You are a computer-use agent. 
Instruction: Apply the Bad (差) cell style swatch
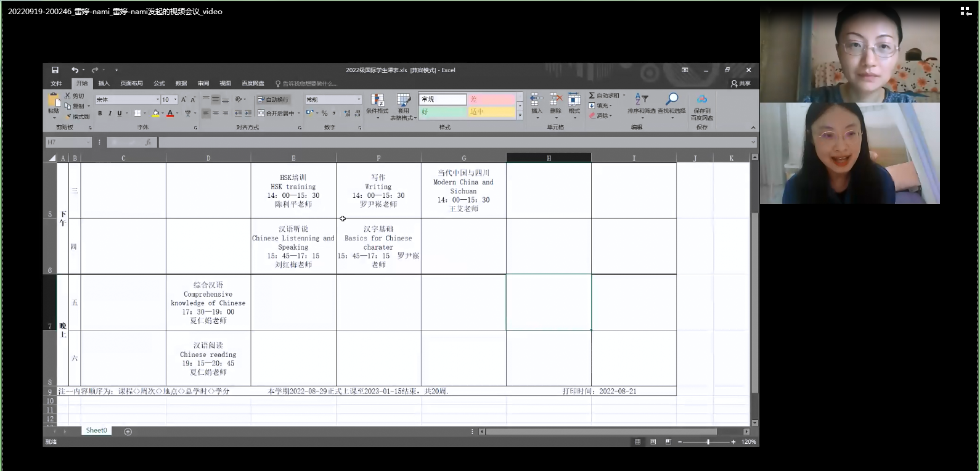(x=491, y=99)
